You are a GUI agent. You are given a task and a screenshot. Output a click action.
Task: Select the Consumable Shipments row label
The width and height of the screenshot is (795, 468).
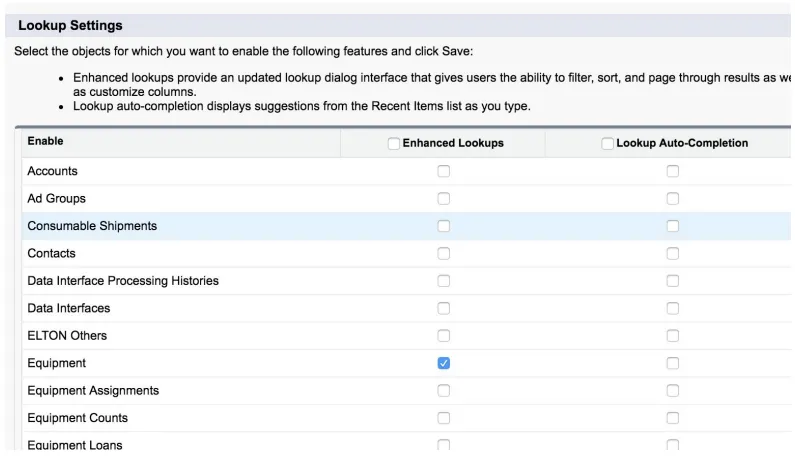(92, 226)
